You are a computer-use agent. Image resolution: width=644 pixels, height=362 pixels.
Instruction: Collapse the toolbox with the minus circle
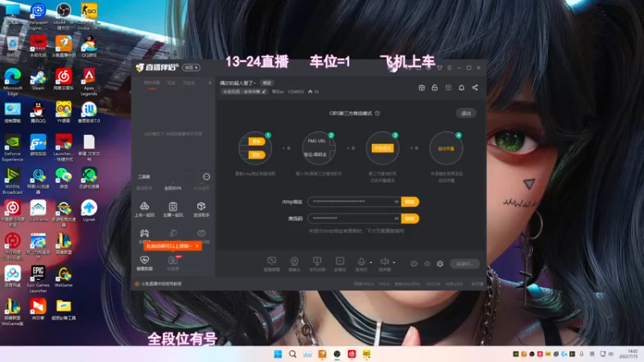[206, 176]
